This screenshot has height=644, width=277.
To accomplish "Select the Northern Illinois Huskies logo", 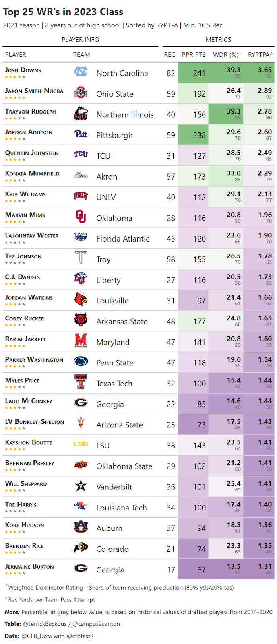I will point(81,114).
